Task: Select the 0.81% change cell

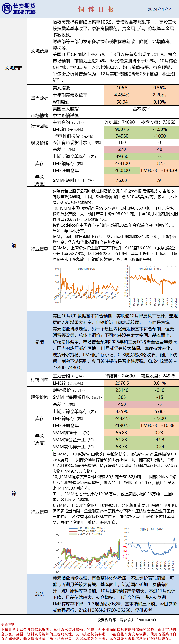Action: point(160,383)
